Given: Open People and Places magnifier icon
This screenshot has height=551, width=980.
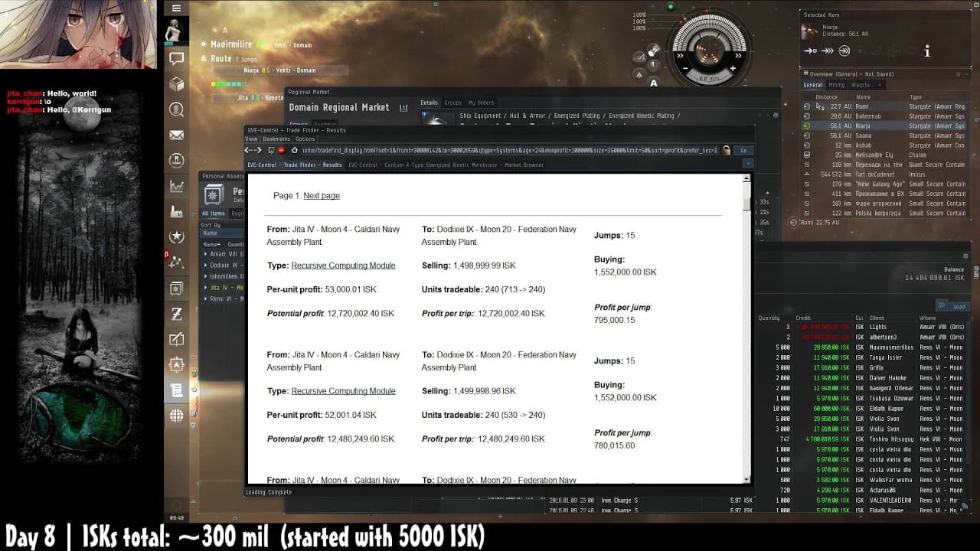Looking at the screenshot, I should 177,109.
